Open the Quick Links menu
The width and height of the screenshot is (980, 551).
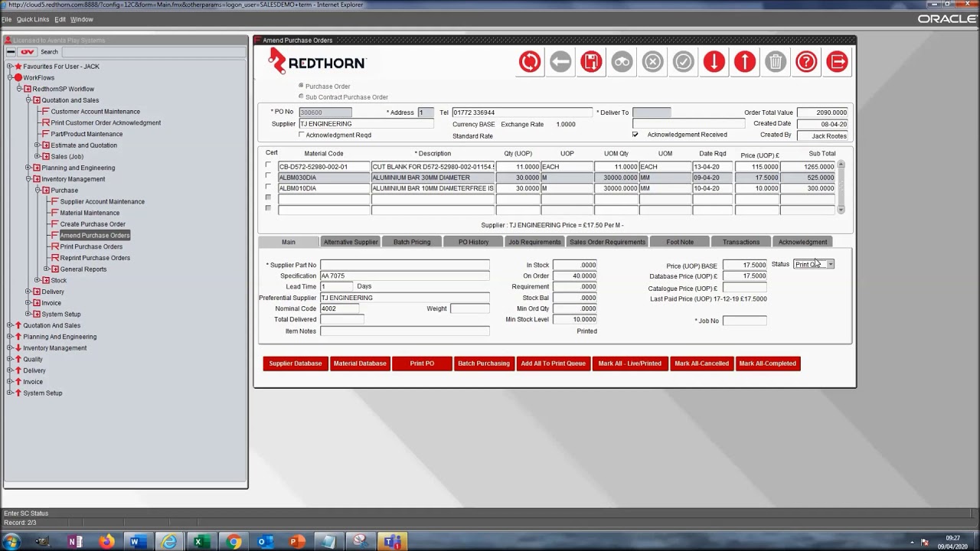click(x=32, y=19)
